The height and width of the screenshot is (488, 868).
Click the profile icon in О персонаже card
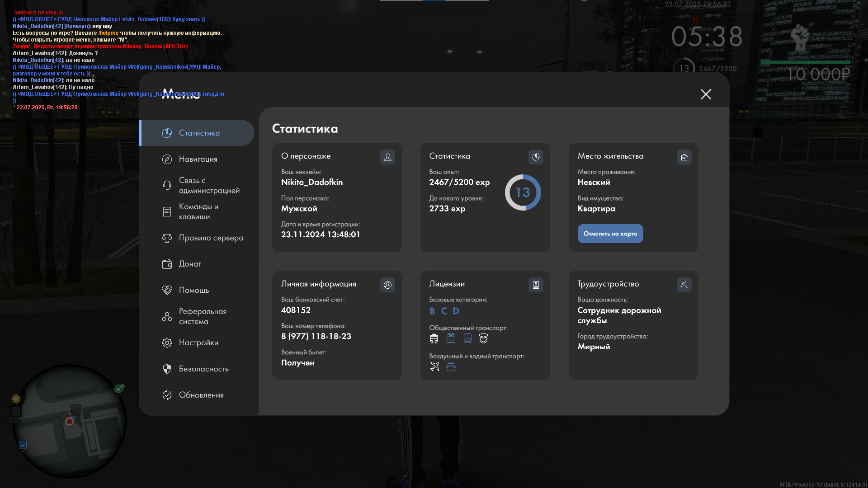click(387, 157)
